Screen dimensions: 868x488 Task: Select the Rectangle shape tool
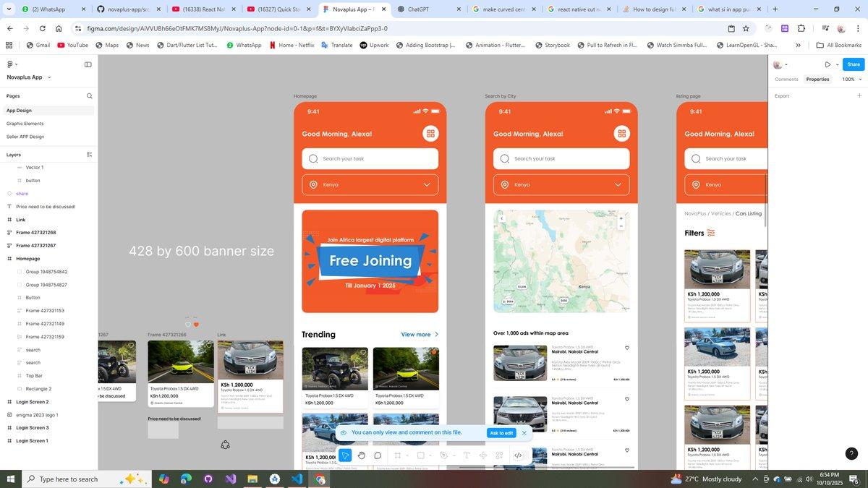[420, 455]
